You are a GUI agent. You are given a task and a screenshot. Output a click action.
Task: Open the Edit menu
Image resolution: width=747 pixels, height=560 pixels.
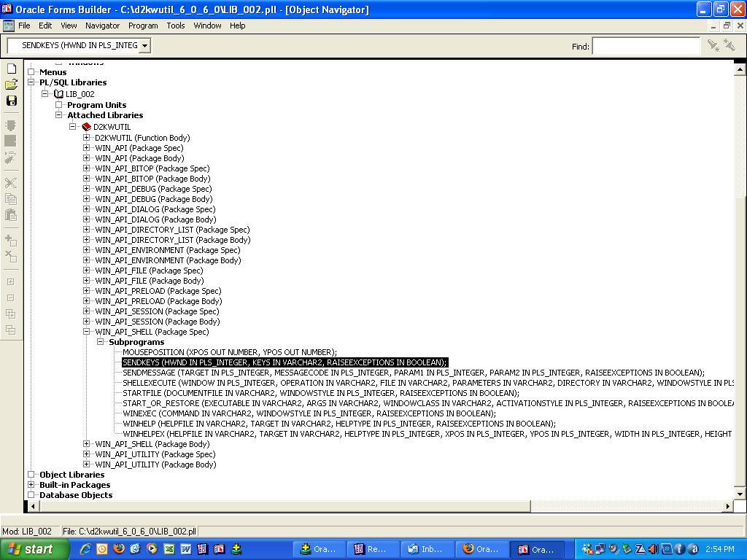click(x=45, y=26)
